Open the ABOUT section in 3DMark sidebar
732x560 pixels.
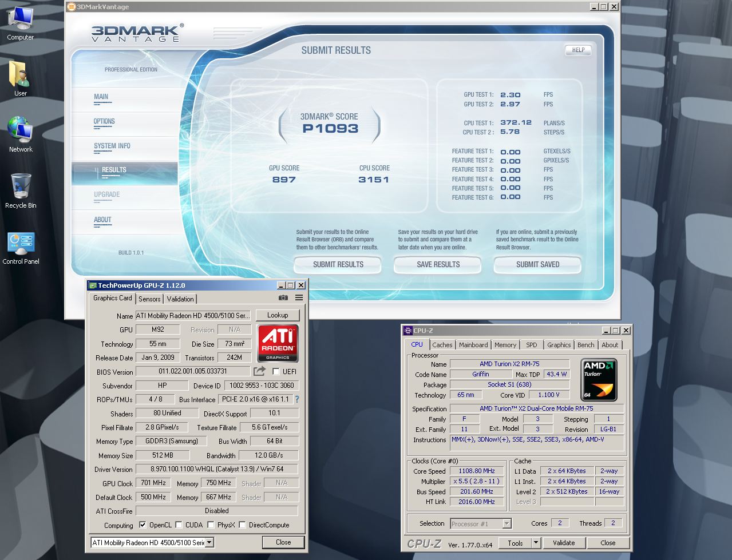(125, 221)
